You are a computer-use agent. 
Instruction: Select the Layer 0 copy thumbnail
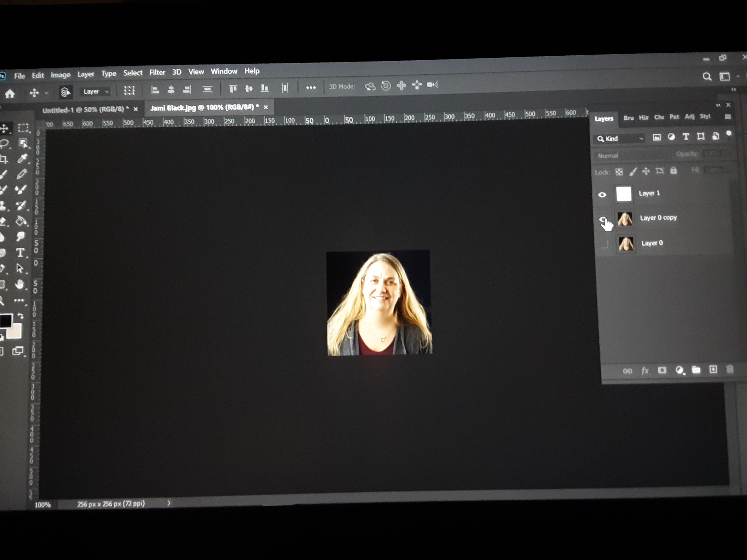click(625, 219)
